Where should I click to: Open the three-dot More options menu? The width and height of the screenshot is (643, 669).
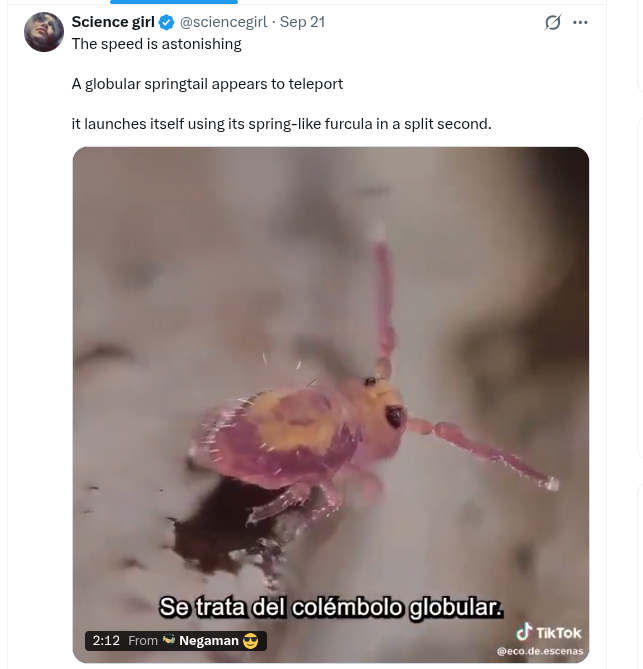(580, 22)
